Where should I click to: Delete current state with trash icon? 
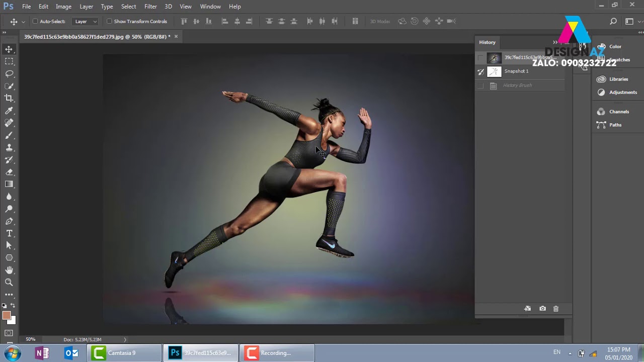click(x=556, y=308)
